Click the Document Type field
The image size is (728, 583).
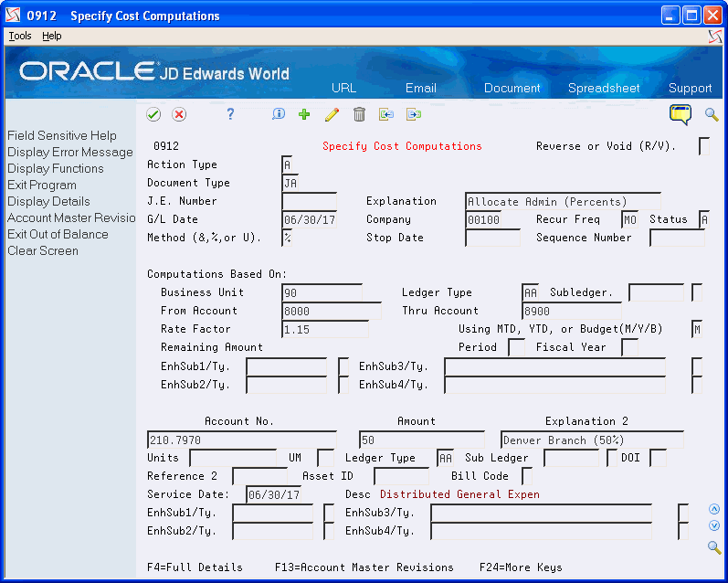290,183
